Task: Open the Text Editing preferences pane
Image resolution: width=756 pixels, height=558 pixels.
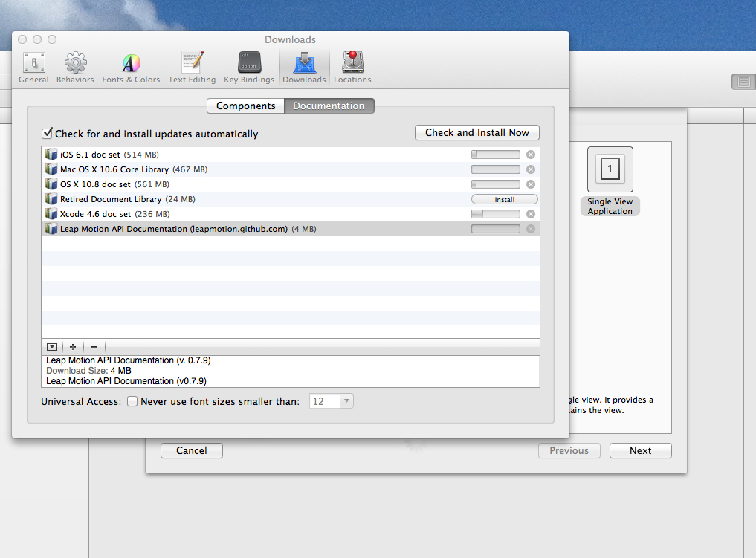Action: pyautogui.click(x=192, y=68)
